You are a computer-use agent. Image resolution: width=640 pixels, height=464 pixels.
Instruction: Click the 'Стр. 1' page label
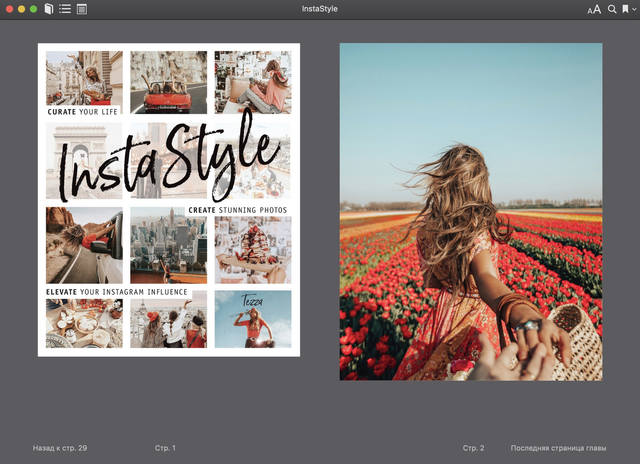[x=165, y=448]
